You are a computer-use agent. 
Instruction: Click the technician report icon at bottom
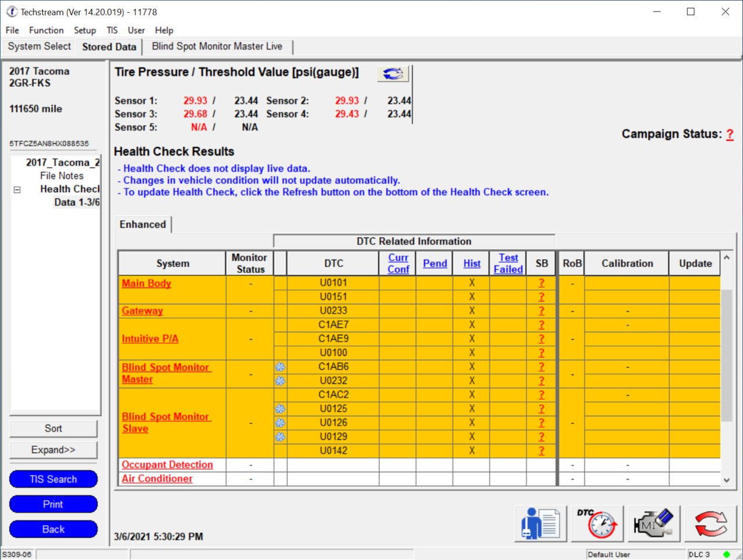pos(540,523)
